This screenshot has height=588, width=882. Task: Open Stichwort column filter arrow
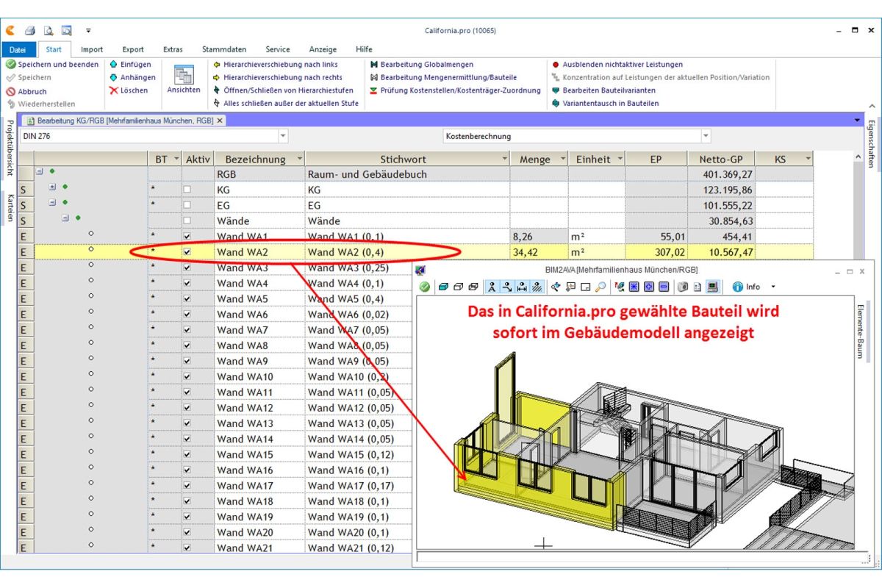point(504,159)
